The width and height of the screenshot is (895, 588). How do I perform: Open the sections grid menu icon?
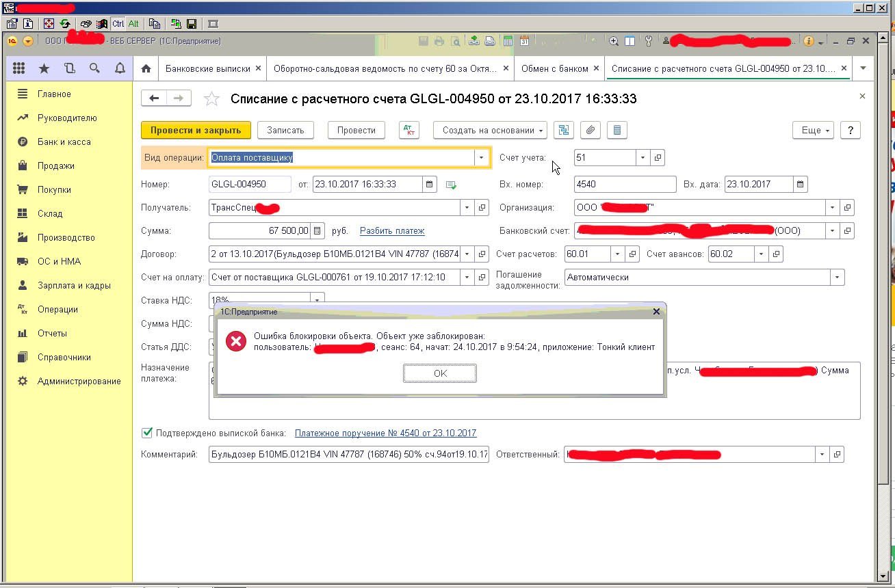tap(19, 68)
